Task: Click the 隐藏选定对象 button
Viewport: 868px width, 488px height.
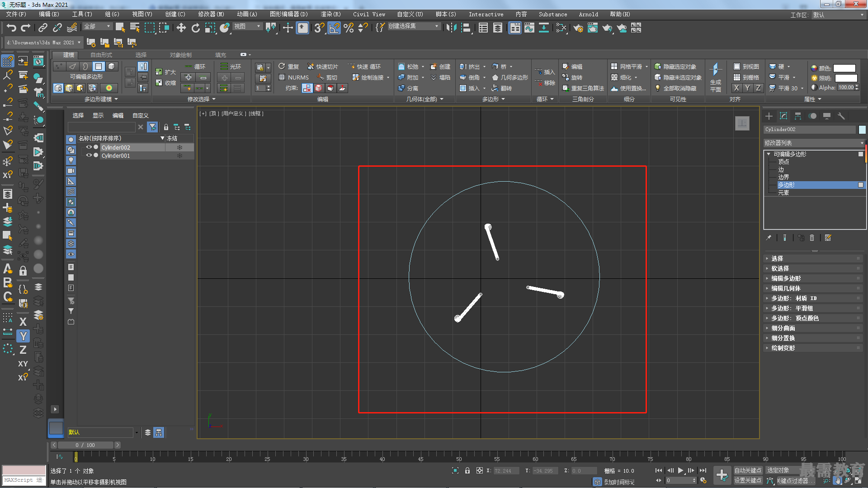Action: pyautogui.click(x=675, y=66)
